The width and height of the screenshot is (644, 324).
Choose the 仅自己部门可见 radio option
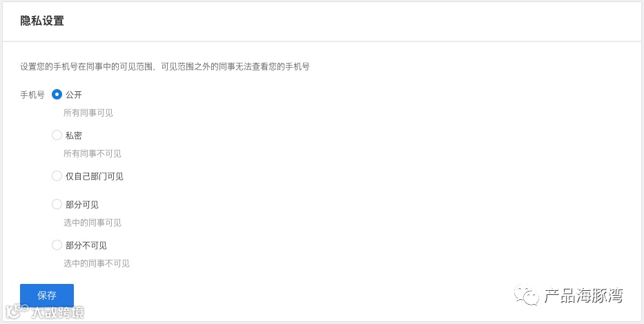click(x=57, y=176)
